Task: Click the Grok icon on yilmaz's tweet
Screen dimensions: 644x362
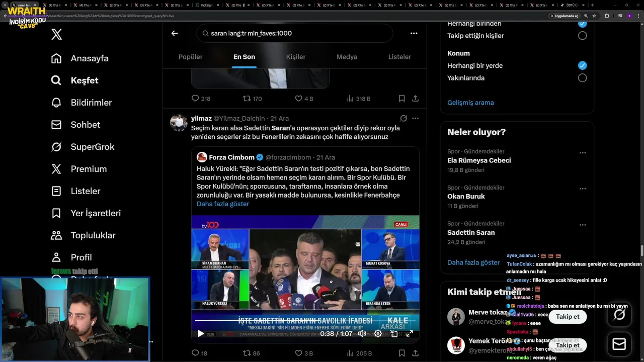Action: point(404,118)
